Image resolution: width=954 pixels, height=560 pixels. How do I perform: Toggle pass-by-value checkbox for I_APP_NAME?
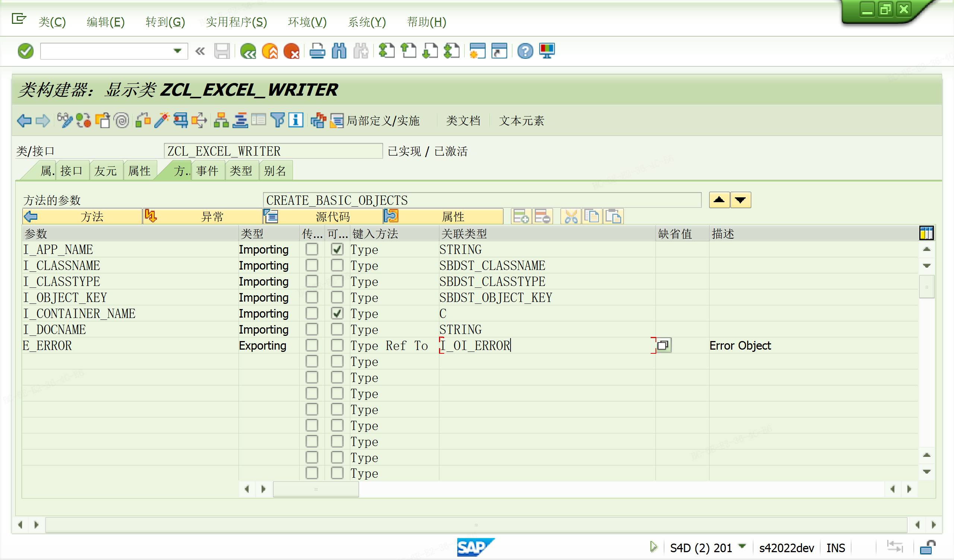point(312,249)
